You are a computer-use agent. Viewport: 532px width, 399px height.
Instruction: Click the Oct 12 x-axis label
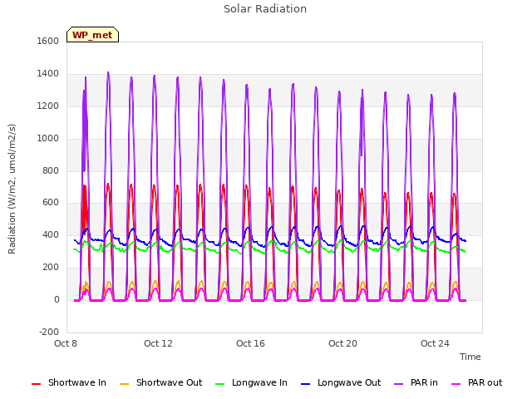tap(158, 343)
